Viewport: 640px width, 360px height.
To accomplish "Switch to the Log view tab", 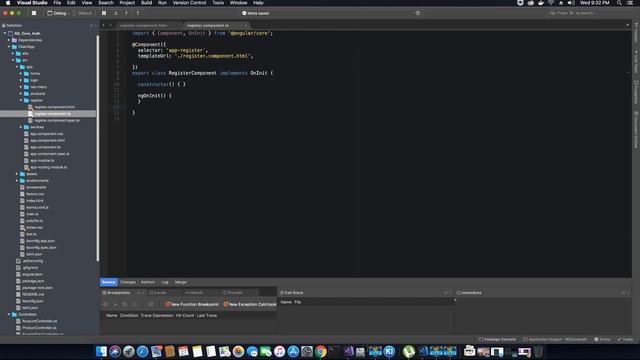I will 164,282.
